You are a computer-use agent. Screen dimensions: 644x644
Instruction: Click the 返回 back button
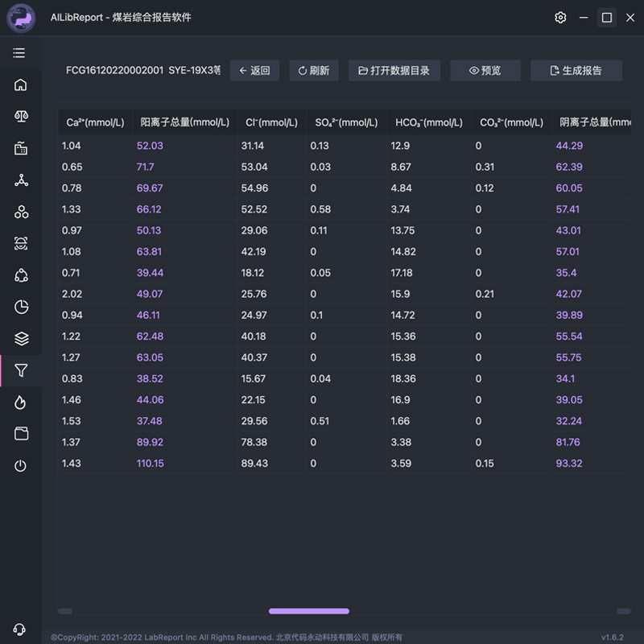click(x=254, y=71)
